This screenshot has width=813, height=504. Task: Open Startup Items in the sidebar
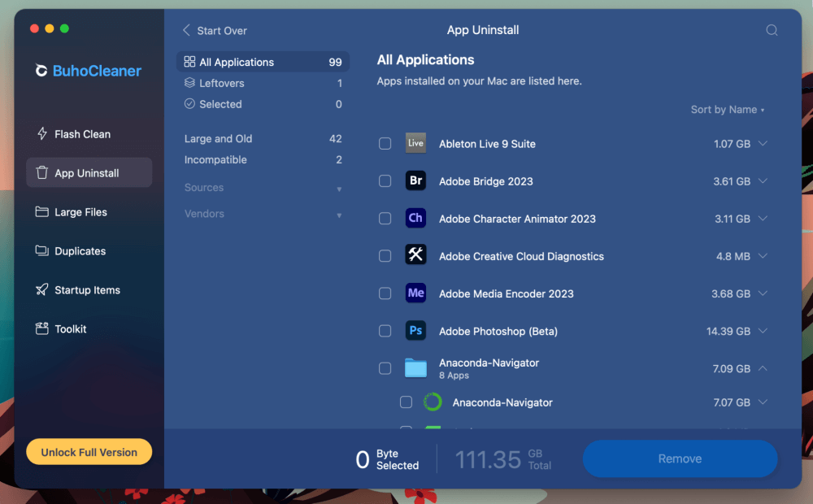point(89,289)
